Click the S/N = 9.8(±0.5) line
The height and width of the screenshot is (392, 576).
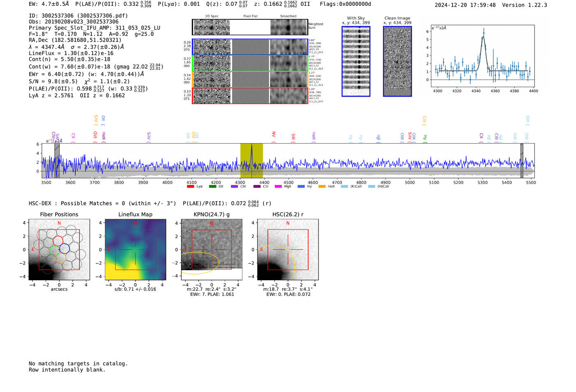coord(79,81)
